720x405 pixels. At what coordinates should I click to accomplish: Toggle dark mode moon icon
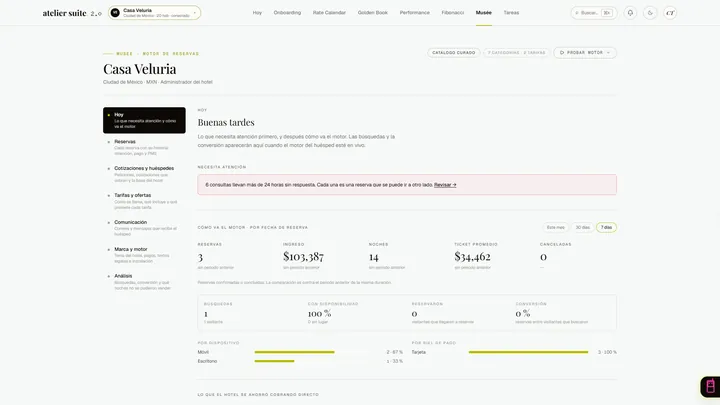point(650,13)
